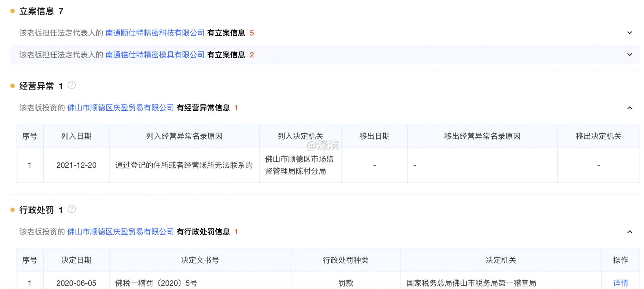Click the question mark icon next to 行政处罚
Viewport: 644px width, 289px height.
[x=72, y=210]
